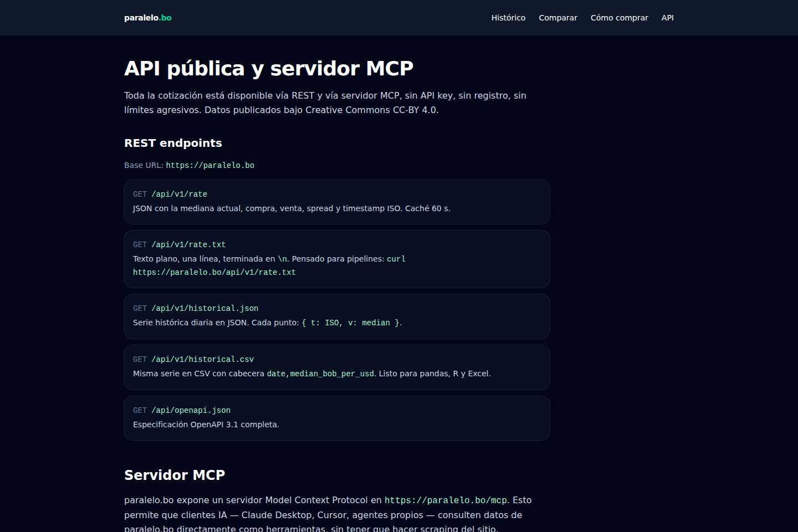Click the /api/v1/historical.csv endpoint path
798x532 pixels.
tap(202, 359)
